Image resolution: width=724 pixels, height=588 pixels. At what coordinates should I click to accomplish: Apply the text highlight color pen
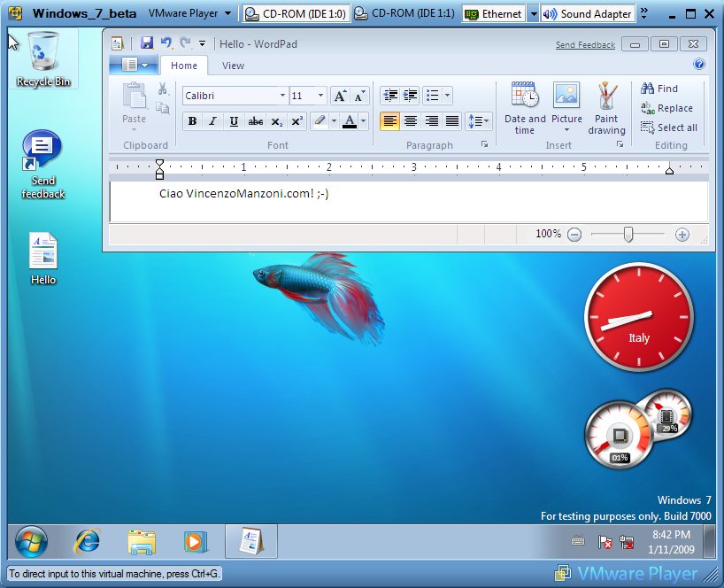coord(320,121)
